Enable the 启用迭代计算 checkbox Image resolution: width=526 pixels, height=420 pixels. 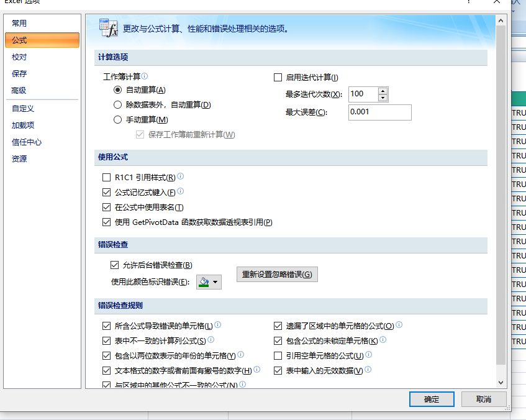pos(278,78)
